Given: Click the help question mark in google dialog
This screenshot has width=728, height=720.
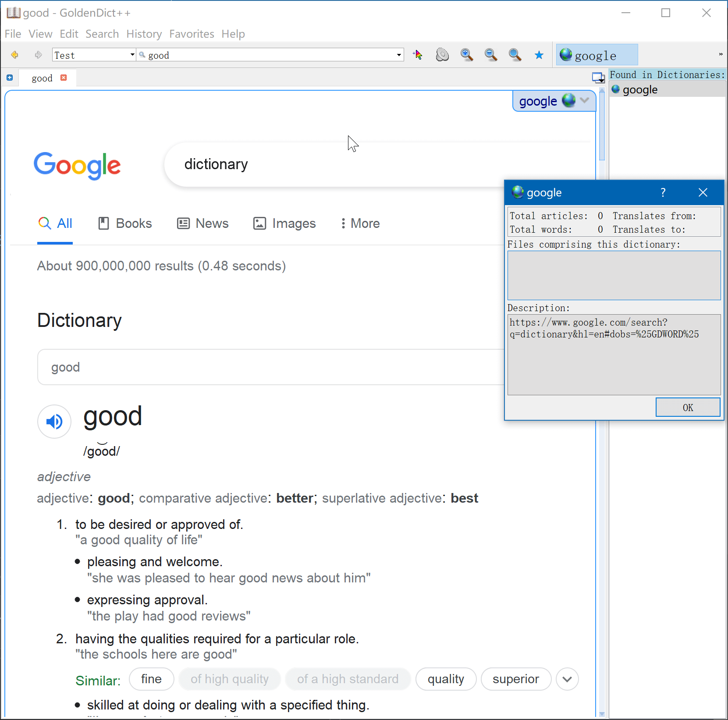Looking at the screenshot, I should click(663, 192).
